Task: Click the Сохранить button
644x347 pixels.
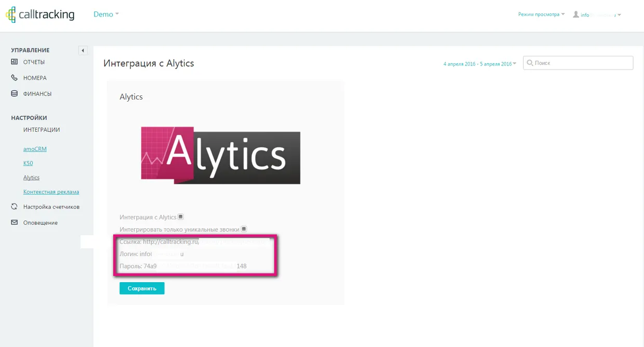Action: tap(142, 288)
